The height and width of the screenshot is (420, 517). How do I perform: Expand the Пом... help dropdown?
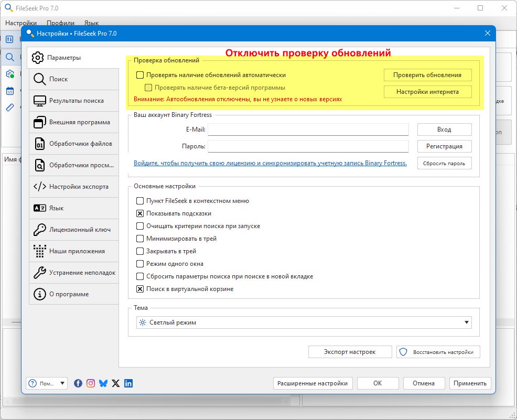[47, 383]
